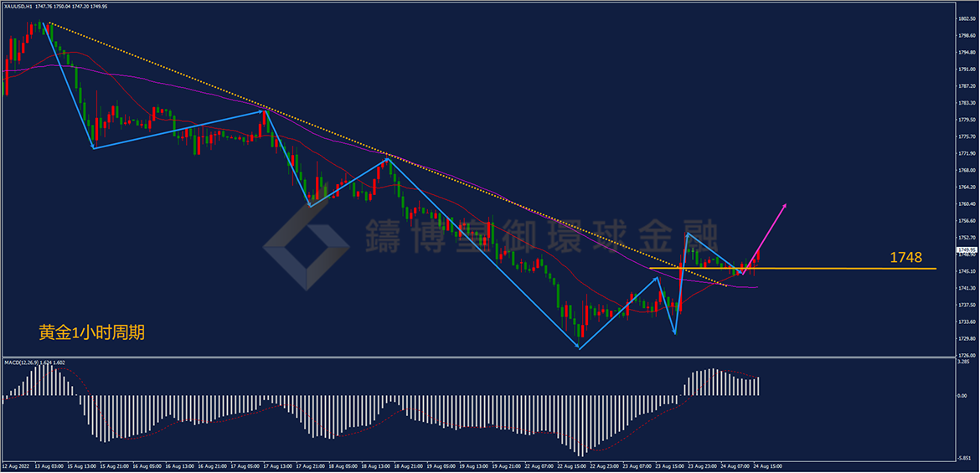Click the diamond watermark logo
The width and height of the screenshot is (980, 473).
306,244
